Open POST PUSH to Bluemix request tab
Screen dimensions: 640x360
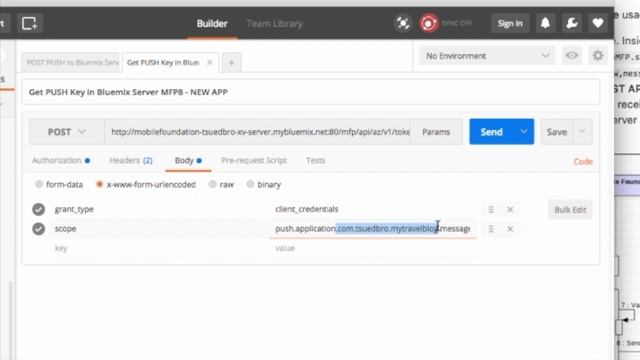(71, 62)
